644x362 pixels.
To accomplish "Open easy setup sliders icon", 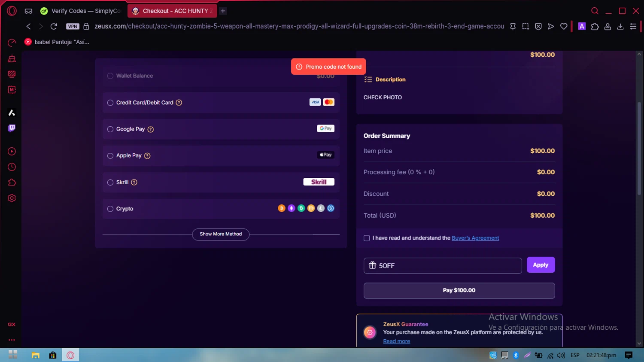I will (x=633, y=26).
